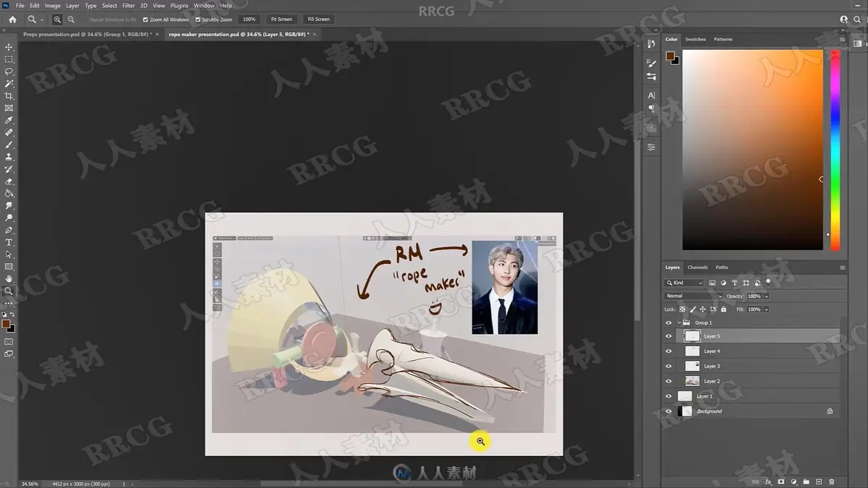The image size is (868, 488).
Task: Click the rainbow hue slider strip
Action: point(835,150)
